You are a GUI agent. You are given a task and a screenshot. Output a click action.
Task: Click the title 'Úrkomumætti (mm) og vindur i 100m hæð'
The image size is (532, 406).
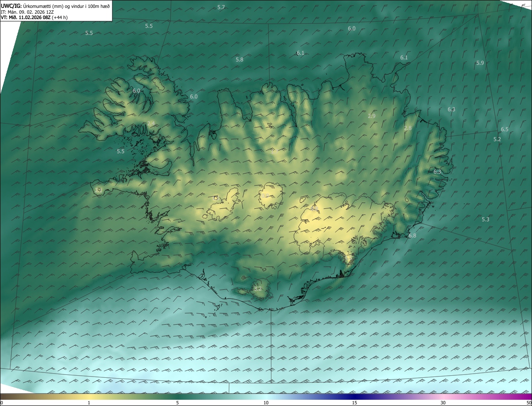(x=66, y=5)
